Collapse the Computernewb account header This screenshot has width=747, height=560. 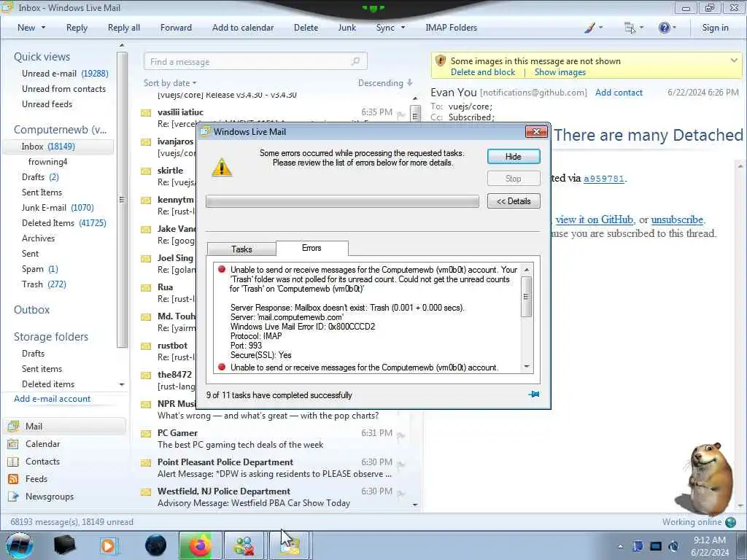(x=60, y=130)
